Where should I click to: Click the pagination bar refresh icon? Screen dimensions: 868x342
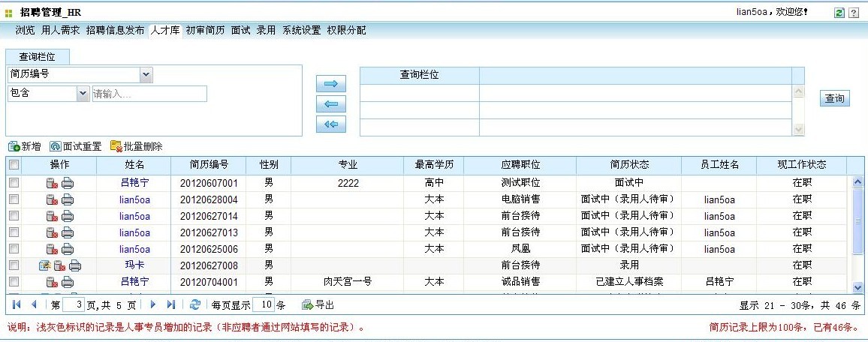point(195,304)
